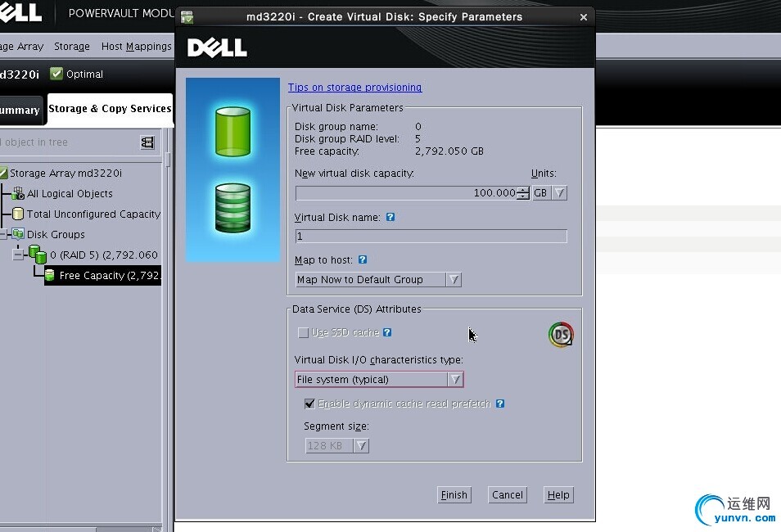Image resolution: width=781 pixels, height=532 pixels.
Task: Collapse the 0 (RAID 5) disk group node
Action: click(18, 255)
